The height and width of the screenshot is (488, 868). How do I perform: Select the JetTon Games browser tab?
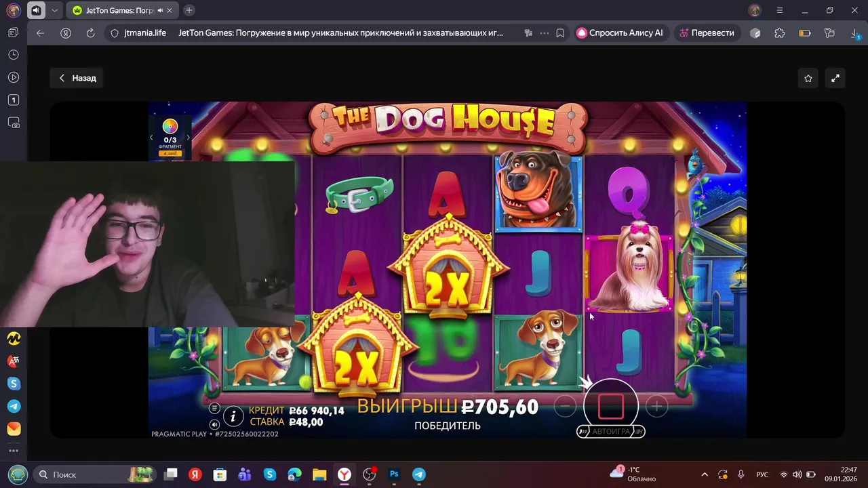pos(122,10)
